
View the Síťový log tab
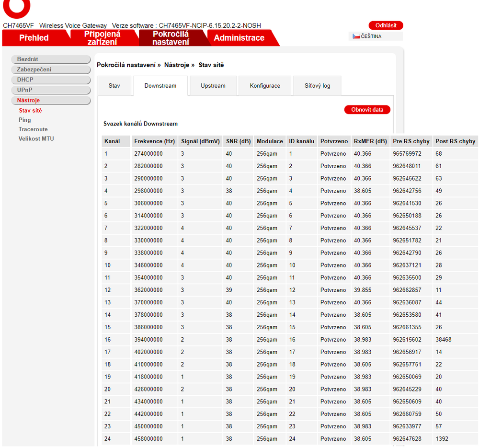pyautogui.click(x=317, y=86)
